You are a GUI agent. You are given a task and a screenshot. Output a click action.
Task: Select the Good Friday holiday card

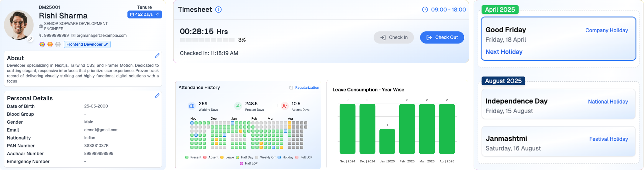[x=558, y=39]
